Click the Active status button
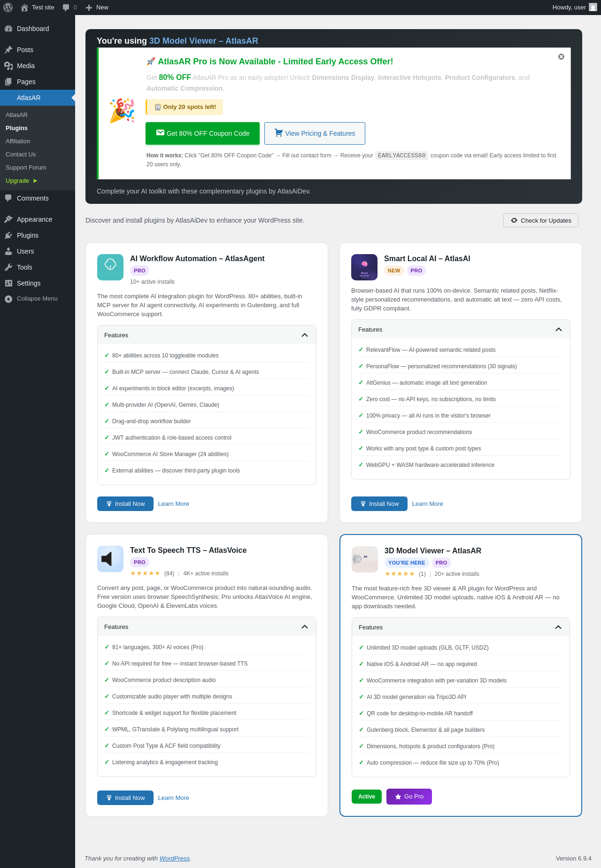601x868 pixels. click(367, 797)
